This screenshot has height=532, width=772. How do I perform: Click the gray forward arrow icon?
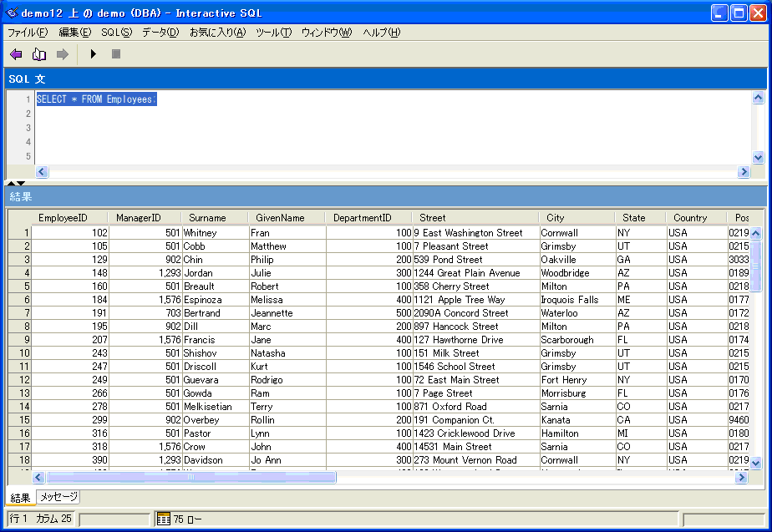click(62, 54)
